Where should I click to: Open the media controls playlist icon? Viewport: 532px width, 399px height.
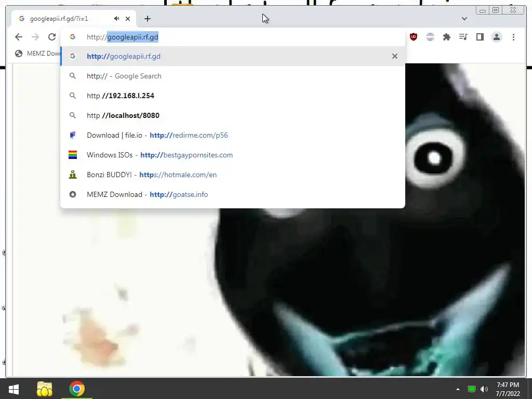[x=463, y=37]
